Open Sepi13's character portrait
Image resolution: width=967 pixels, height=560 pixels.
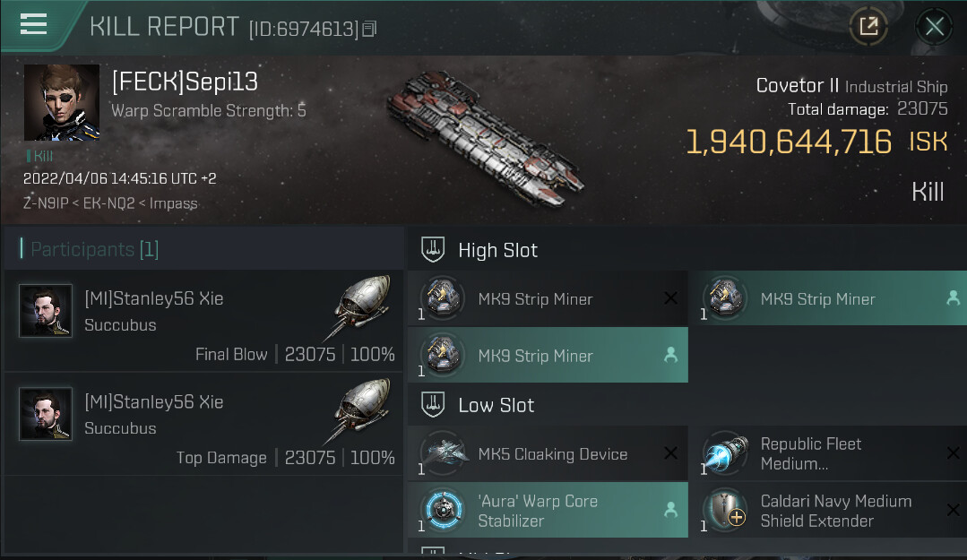pyautogui.click(x=62, y=102)
